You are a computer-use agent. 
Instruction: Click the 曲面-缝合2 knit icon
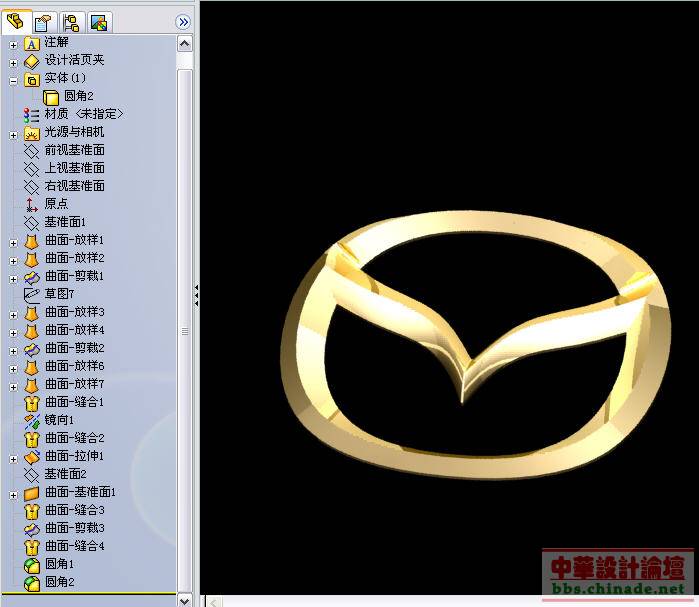pos(32,439)
